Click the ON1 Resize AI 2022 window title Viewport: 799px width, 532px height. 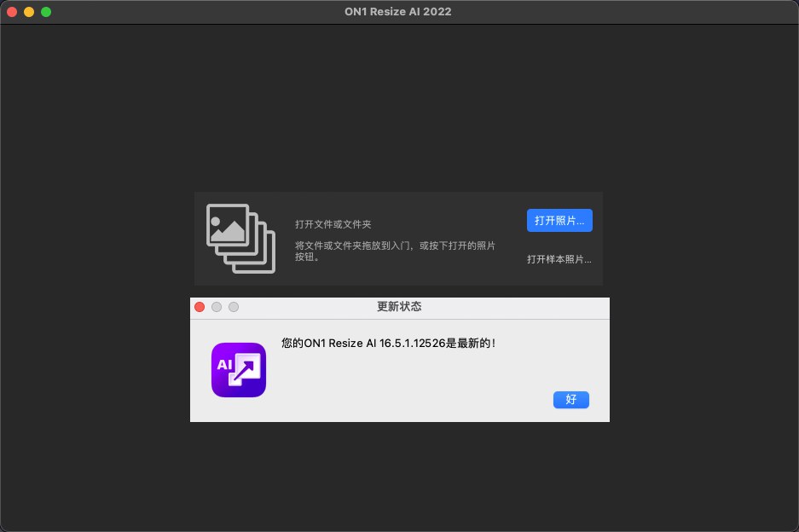click(x=398, y=12)
